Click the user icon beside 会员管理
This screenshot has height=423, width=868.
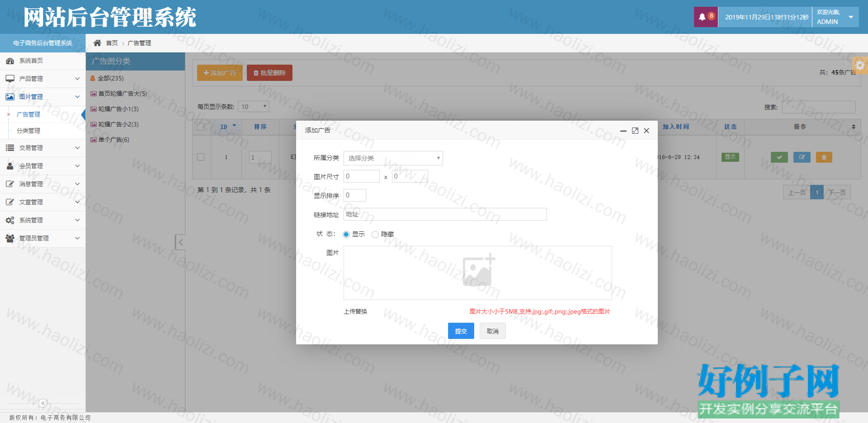coord(10,166)
